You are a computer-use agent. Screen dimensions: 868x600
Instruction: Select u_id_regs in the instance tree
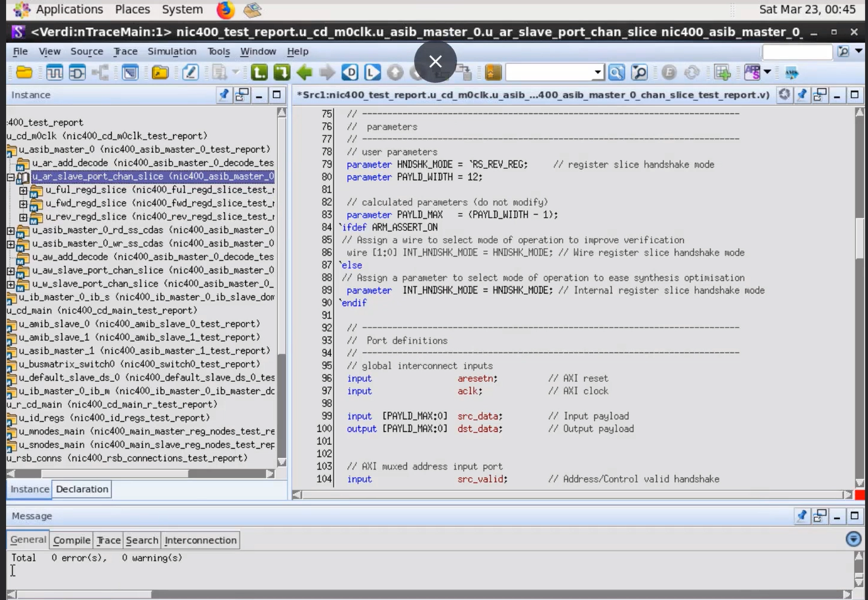coord(114,417)
